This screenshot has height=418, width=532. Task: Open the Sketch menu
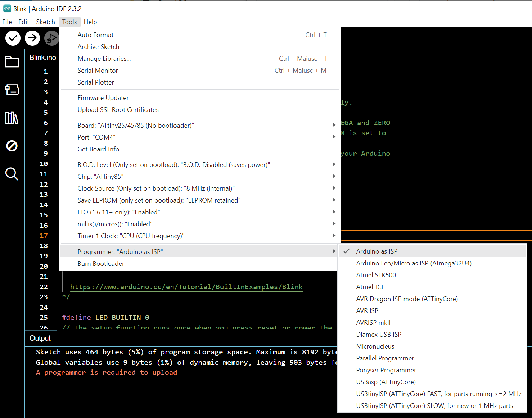tap(45, 22)
